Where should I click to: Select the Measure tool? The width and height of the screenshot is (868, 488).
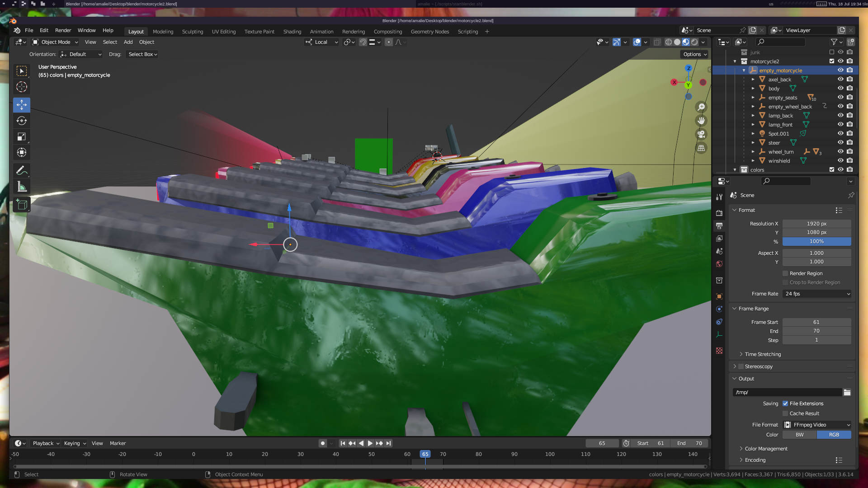[21, 187]
